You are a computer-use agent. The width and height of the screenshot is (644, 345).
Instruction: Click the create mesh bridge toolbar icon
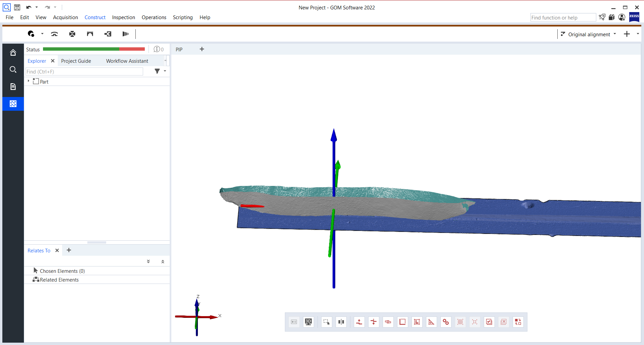click(90, 34)
